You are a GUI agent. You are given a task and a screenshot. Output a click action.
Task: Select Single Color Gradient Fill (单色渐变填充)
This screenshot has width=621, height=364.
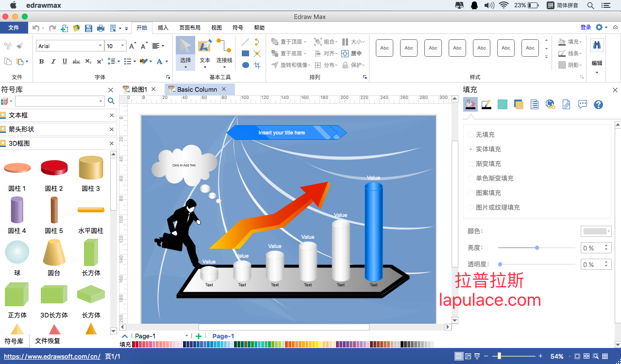click(490, 178)
